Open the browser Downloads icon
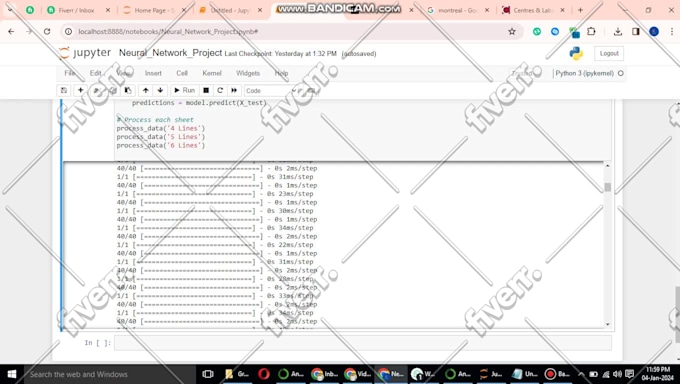This screenshot has height=384, width=680. 618,31
